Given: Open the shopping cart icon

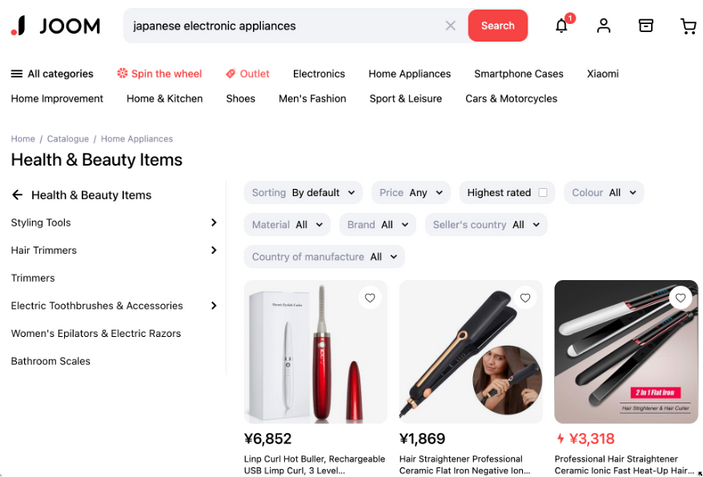Looking at the screenshot, I should click(688, 26).
